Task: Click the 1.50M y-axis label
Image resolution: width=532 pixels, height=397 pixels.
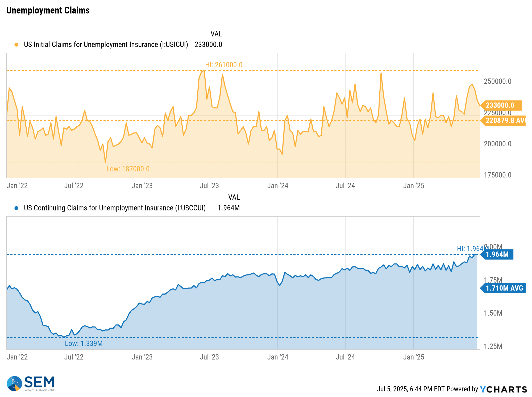Action: point(493,313)
